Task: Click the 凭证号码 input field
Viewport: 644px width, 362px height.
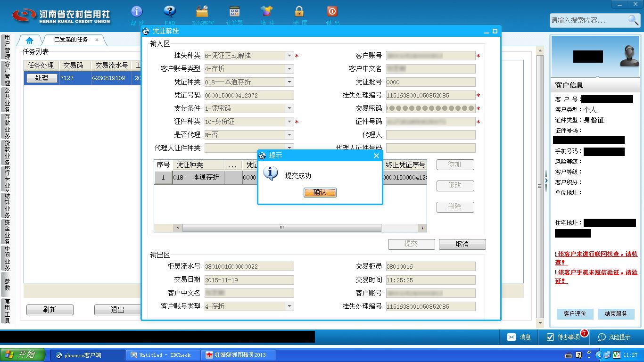Action: tap(249, 95)
